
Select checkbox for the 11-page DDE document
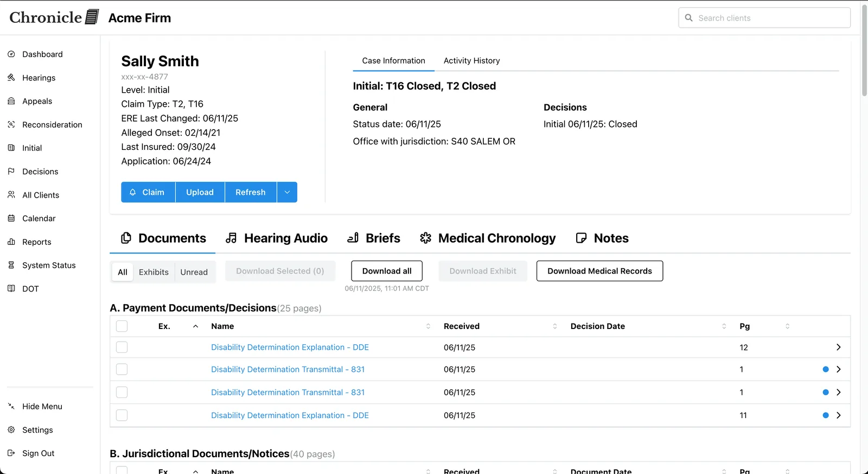(122, 415)
